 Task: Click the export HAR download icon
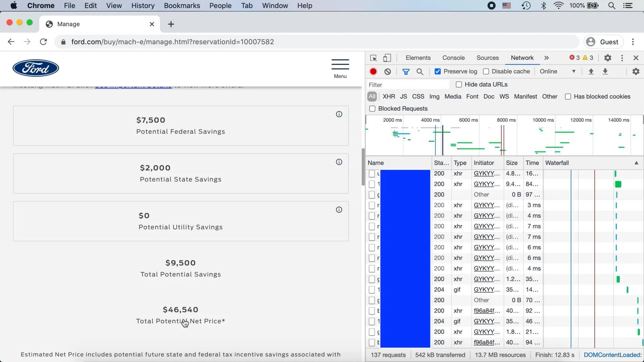[x=605, y=71]
